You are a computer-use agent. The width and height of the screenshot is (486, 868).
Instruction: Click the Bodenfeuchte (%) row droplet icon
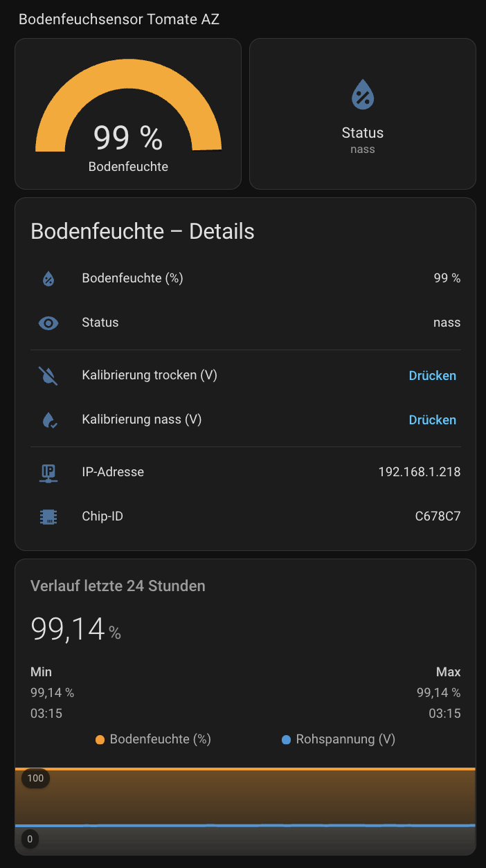(x=48, y=279)
